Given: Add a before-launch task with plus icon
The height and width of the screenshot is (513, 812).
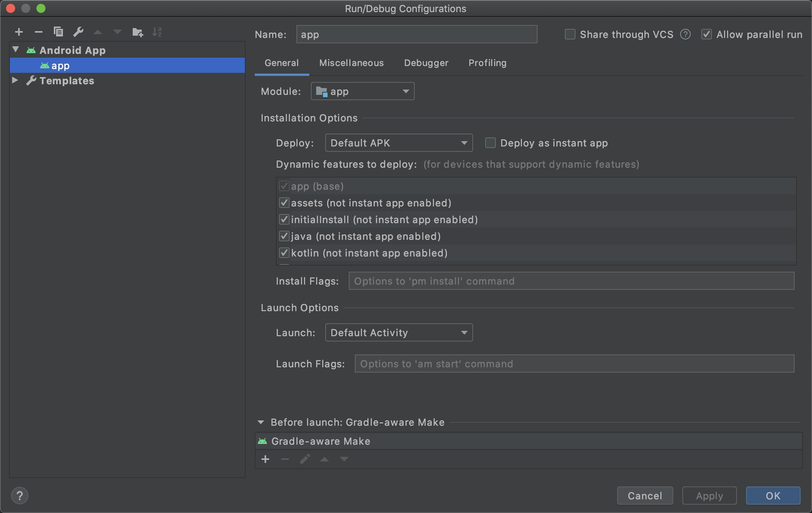Looking at the screenshot, I should [265, 459].
